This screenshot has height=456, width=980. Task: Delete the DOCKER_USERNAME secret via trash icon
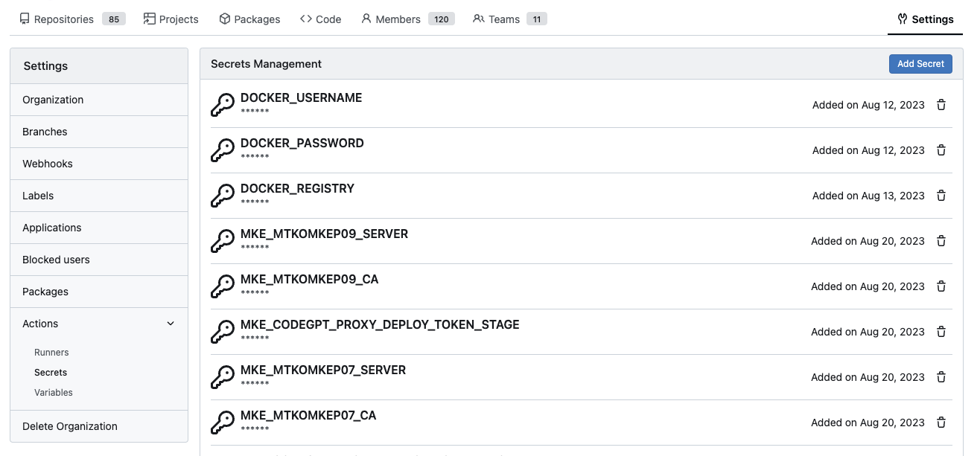point(941,105)
